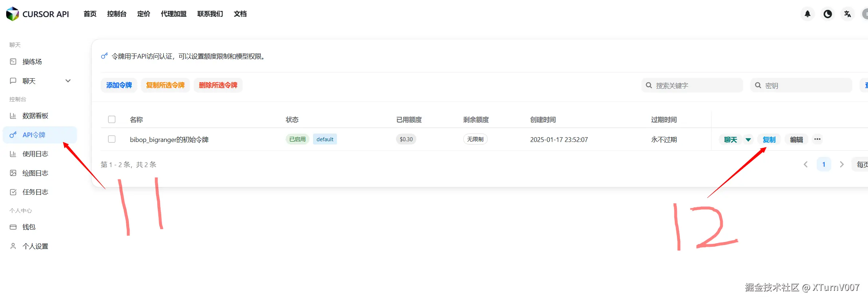Click the 状态 column header
Screen dimensions: 868x301
tap(292, 120)
